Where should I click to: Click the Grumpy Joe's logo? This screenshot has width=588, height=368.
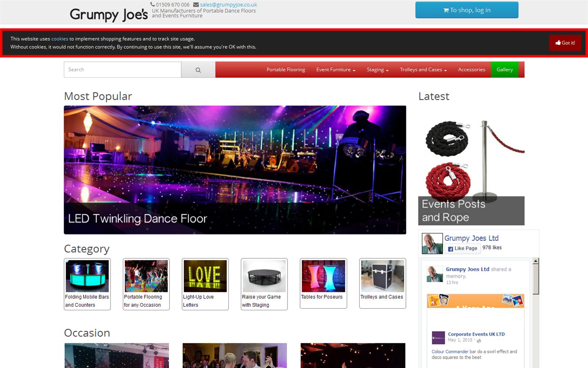pos(109,15)
